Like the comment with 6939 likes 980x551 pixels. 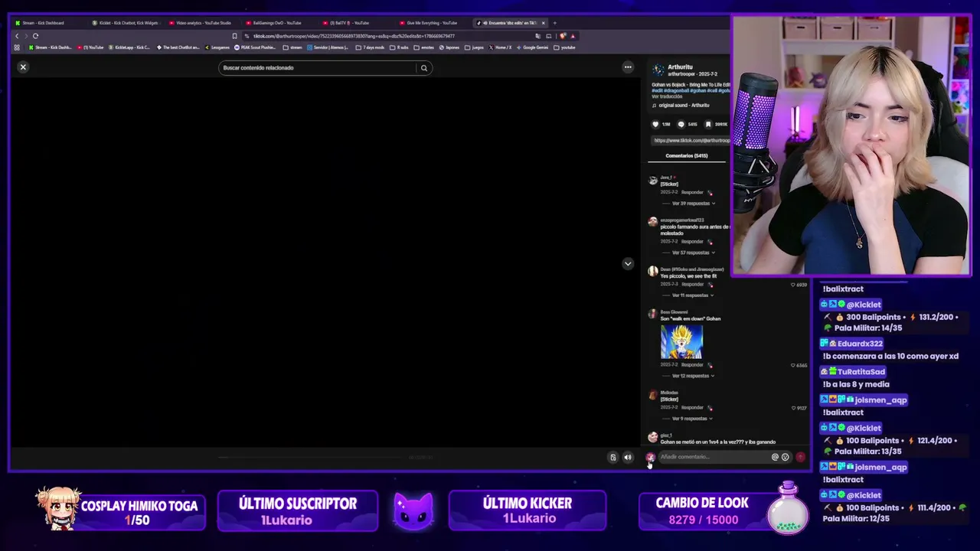[792, 285]
